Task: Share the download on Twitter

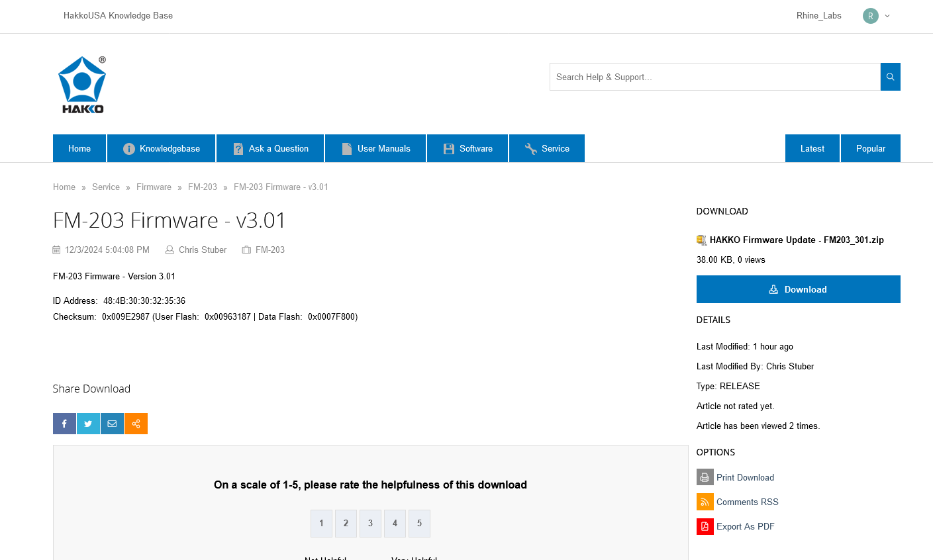Action: point(88,424)
